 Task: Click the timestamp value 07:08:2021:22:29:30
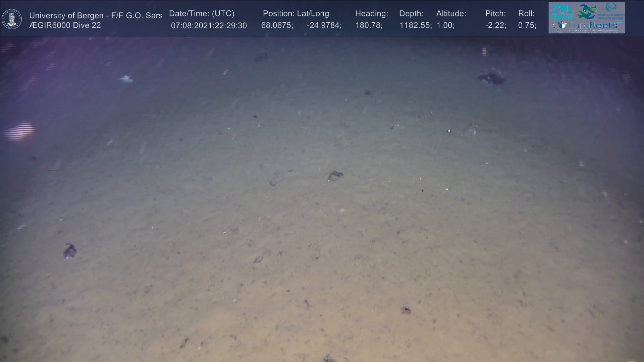209,25
